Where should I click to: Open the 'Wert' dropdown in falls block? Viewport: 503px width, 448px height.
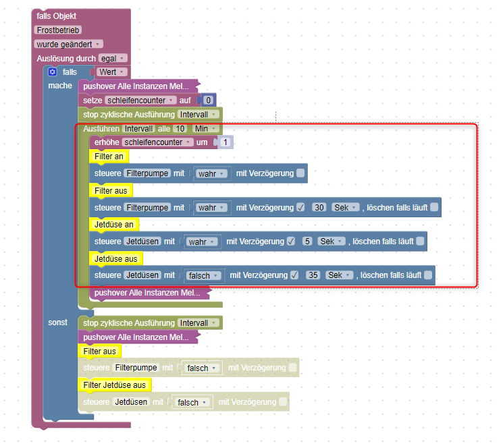111,72
